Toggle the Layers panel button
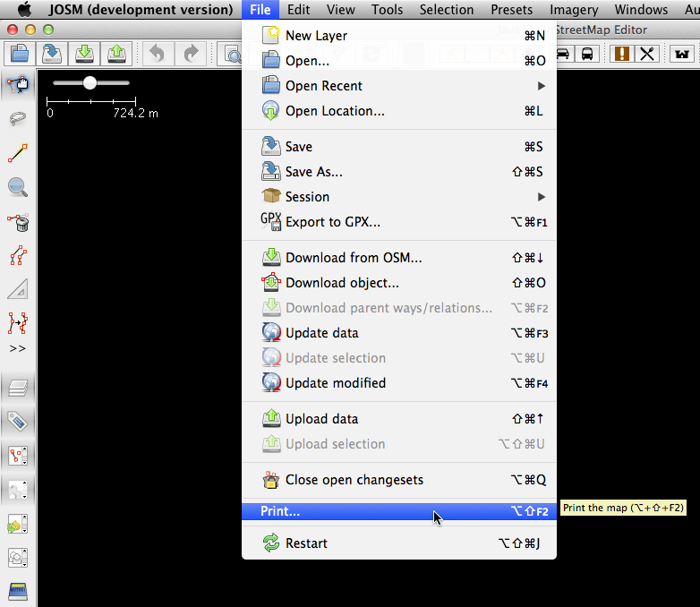Viewport: 700px width, 607px height. click(18, 388)
